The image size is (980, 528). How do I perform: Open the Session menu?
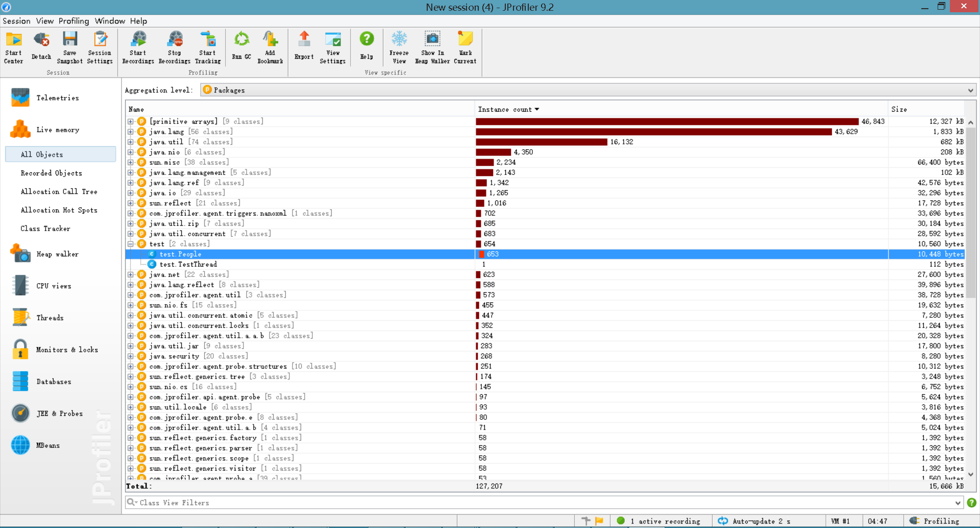[x=16, y=21]
